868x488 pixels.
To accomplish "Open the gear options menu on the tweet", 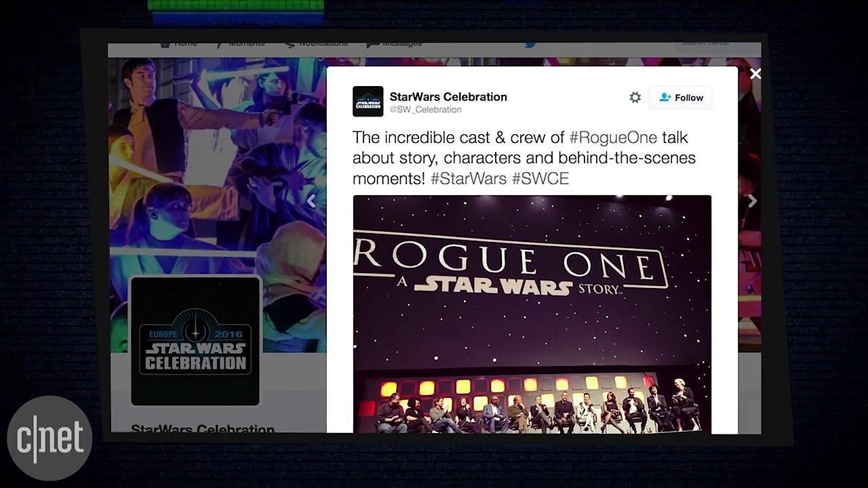I will tap(635, 98).
